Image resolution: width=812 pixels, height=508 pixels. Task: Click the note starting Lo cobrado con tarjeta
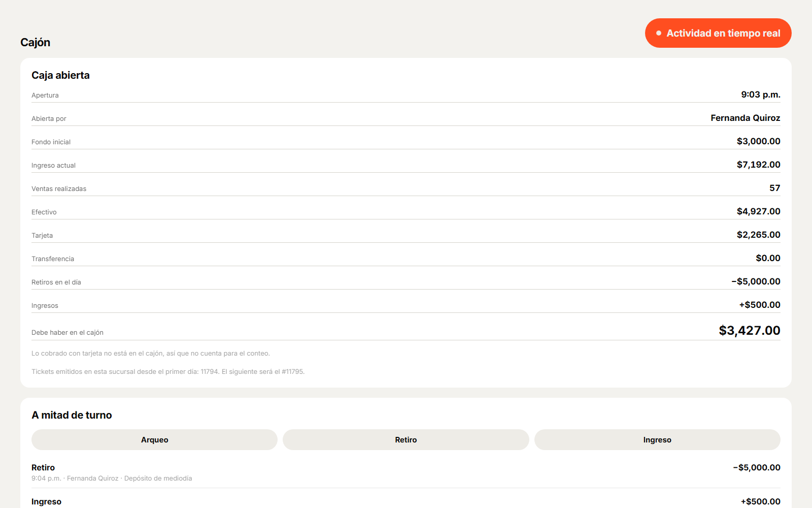[x=151, y=354]
